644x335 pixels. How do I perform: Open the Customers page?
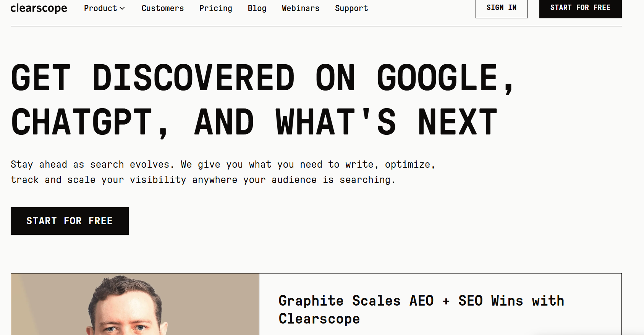163,8
